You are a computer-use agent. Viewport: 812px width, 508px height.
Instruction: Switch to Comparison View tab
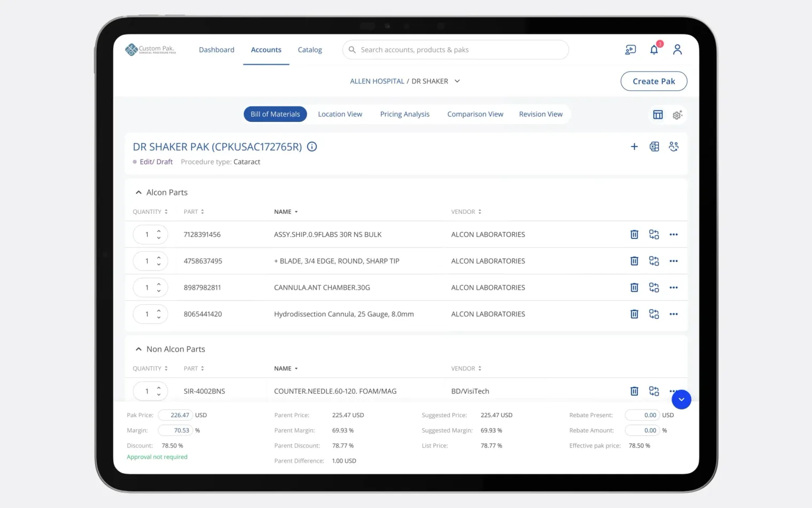tap(475, 114)
